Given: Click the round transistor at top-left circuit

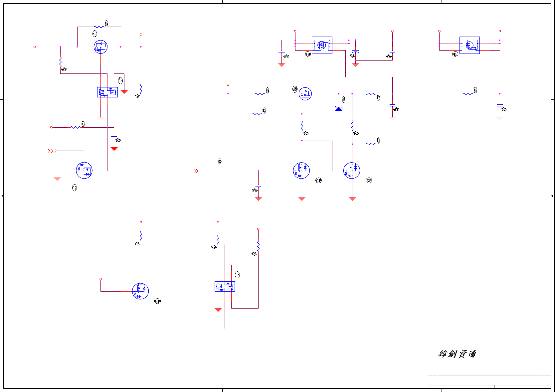Looking at the screenshot, I should [x=100, y=47].
